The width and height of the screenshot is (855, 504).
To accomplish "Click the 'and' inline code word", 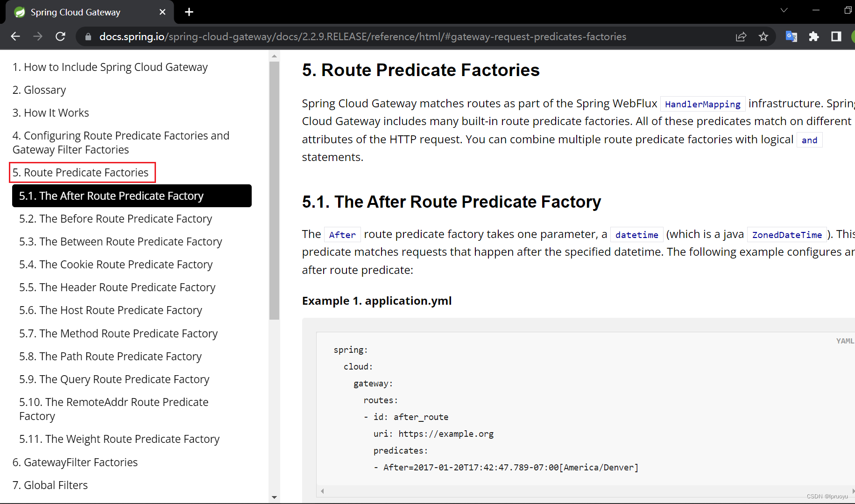I will pyautogui.click(x=809, y=140).
